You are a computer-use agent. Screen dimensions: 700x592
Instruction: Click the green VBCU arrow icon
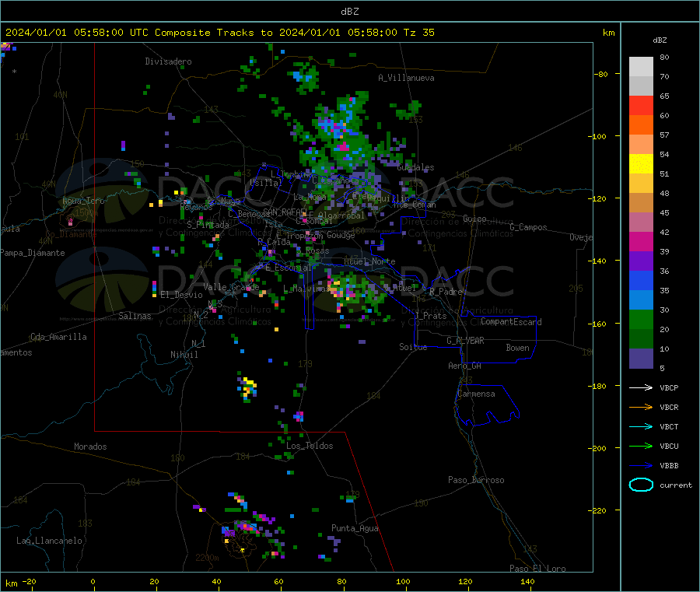tap(641, 446)
